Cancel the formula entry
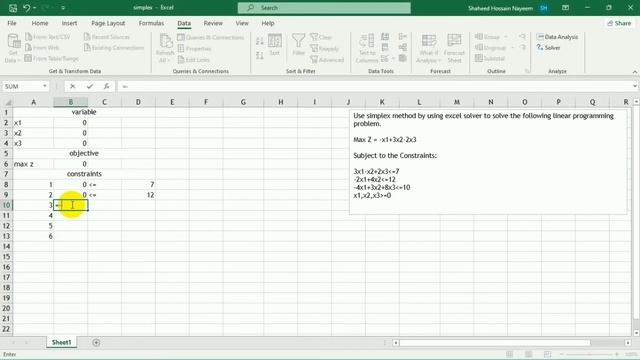This screenshot has width=640, height=360. click(72, 86)
